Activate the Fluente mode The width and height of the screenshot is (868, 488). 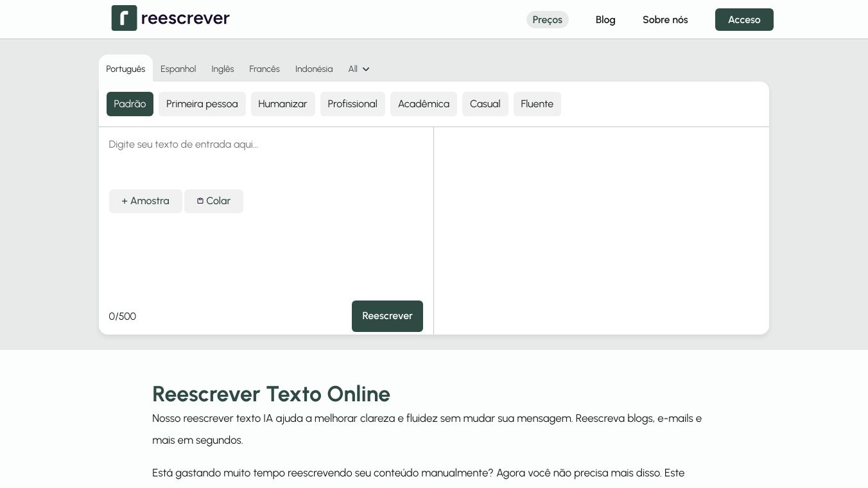coord(537,104)
